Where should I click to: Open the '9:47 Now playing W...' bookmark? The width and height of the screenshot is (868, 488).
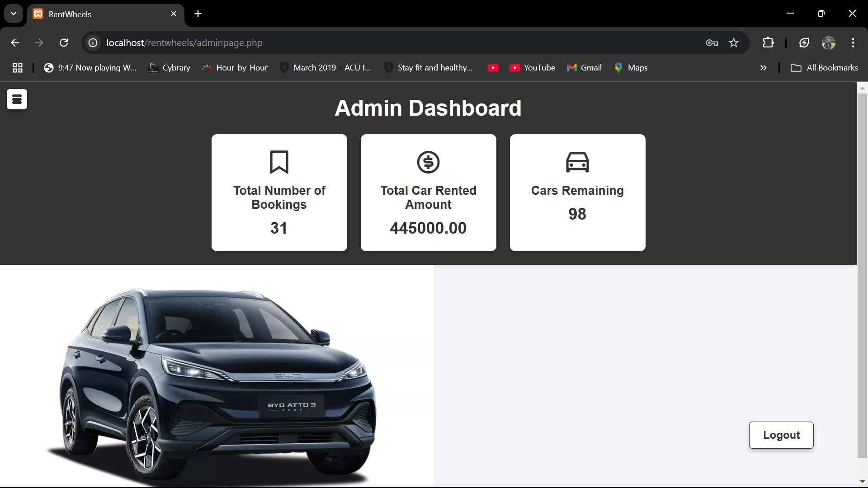90,68
